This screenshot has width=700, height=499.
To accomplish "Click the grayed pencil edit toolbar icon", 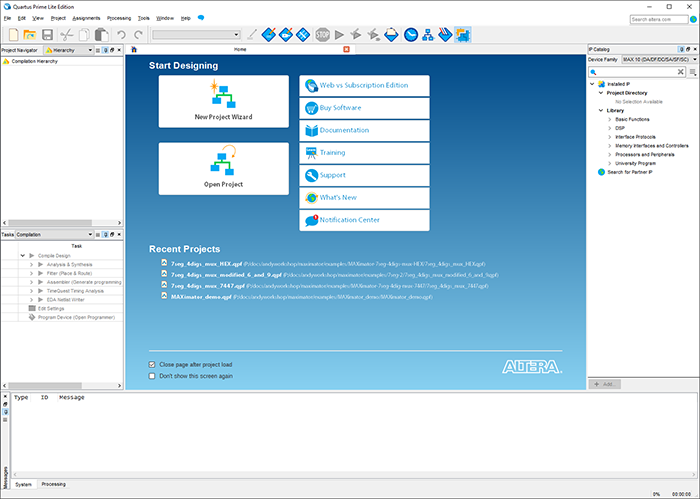I will click(x=252, y=34).
